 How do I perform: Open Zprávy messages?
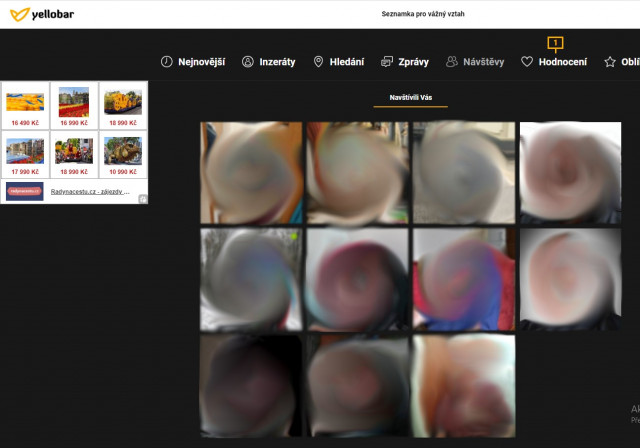pos(413,62)
